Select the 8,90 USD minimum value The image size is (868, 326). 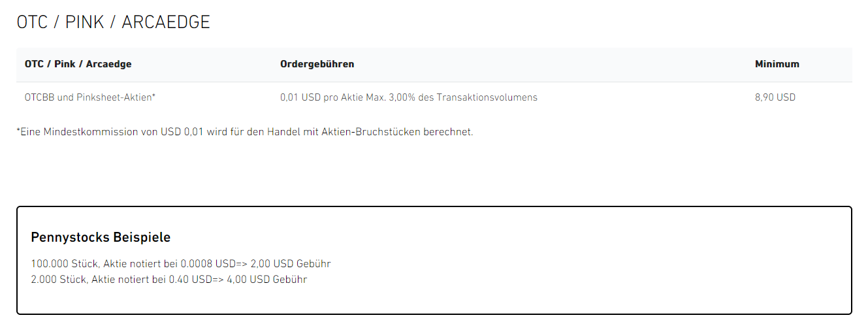click(775, 97)
